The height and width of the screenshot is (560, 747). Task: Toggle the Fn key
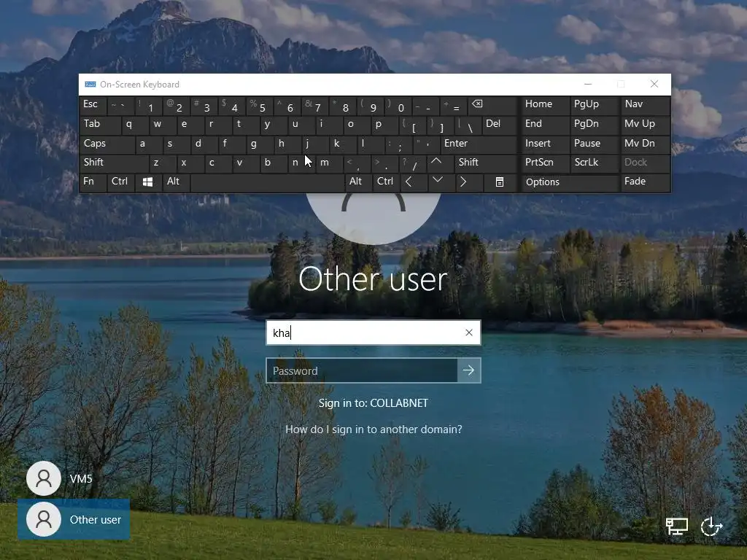[x=93, y=182]
